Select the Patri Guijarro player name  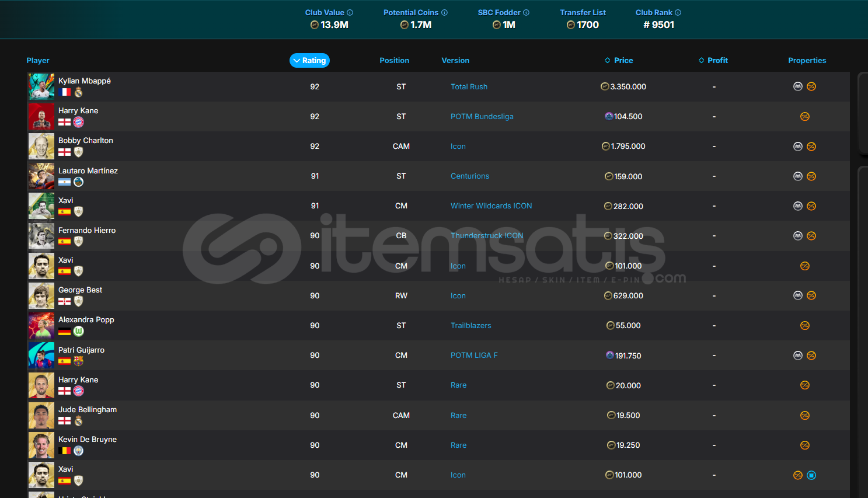(82, 350)
